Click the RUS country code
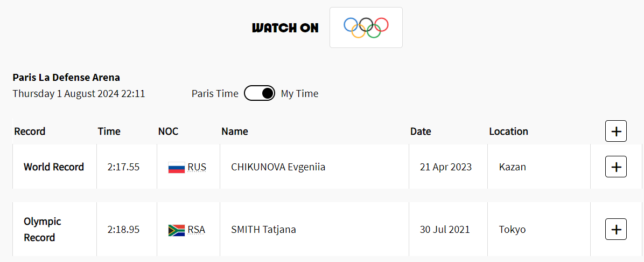The image size is (644, 262). click(197, 167)
